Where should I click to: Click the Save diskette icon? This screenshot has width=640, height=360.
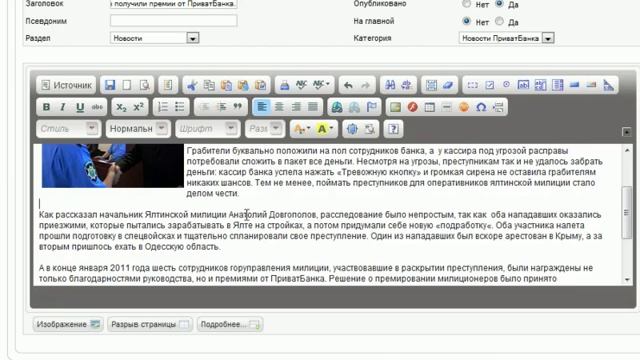tap(110, 85)
